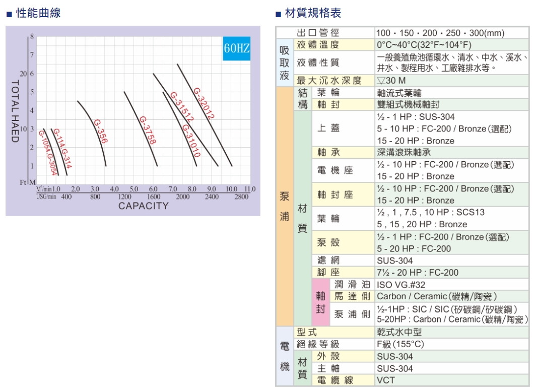Select the 性能曲線 section heading
This screenshot has height=392, width=536.
(38, 14)
